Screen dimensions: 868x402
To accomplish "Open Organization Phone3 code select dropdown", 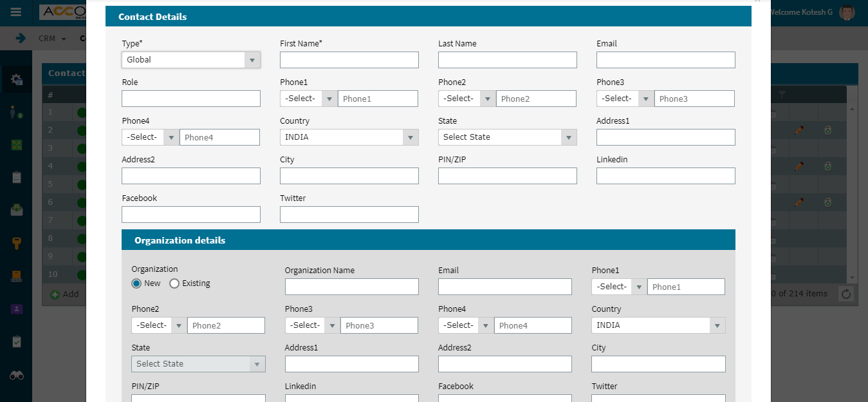I will [313, 325].
